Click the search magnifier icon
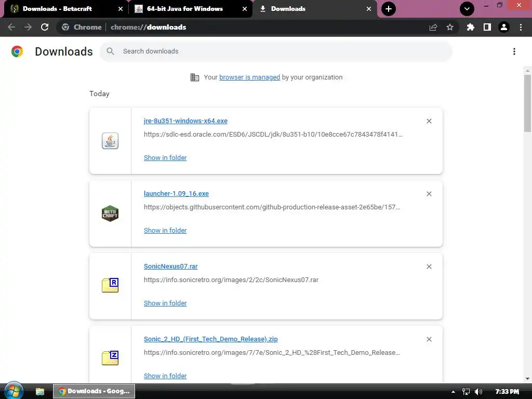This screenshot has height=399, width=532. (x=110, y=51)
